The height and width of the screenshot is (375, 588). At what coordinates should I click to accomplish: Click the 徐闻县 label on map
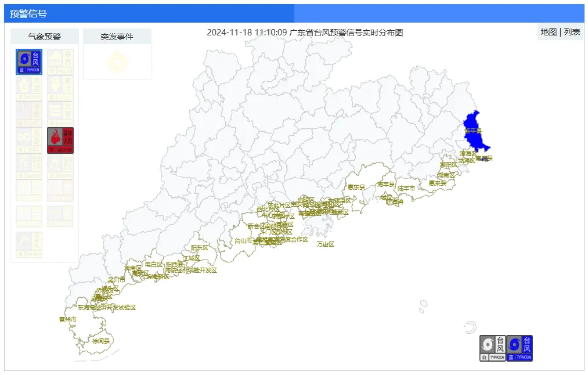point(100,341)
